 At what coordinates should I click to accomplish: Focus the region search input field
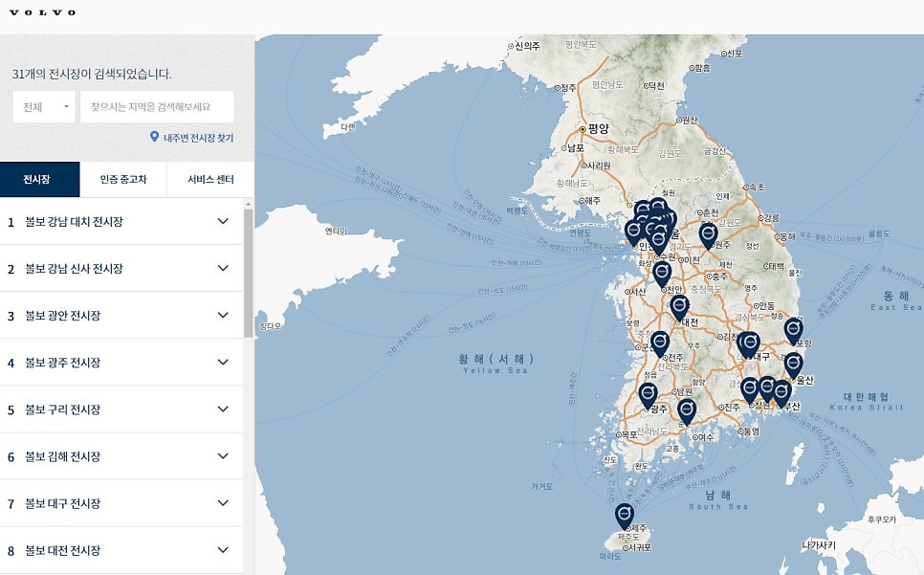point(157,106)
